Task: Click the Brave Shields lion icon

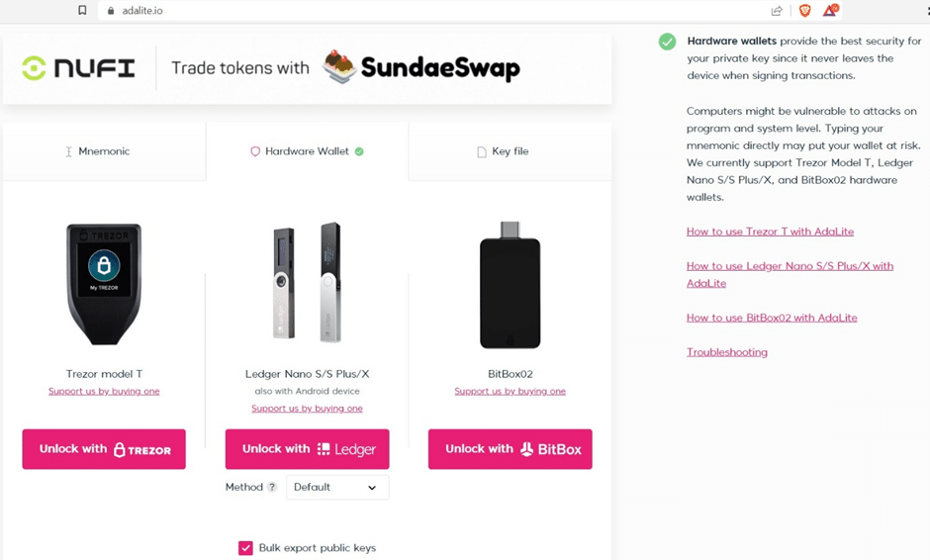Action: click(804, 11)
